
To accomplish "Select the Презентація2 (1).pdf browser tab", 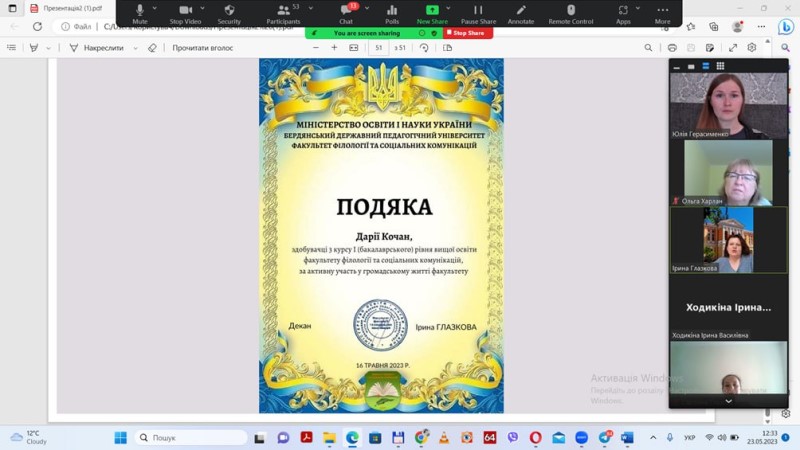I will pyautogui.click(x=71, y=8).
